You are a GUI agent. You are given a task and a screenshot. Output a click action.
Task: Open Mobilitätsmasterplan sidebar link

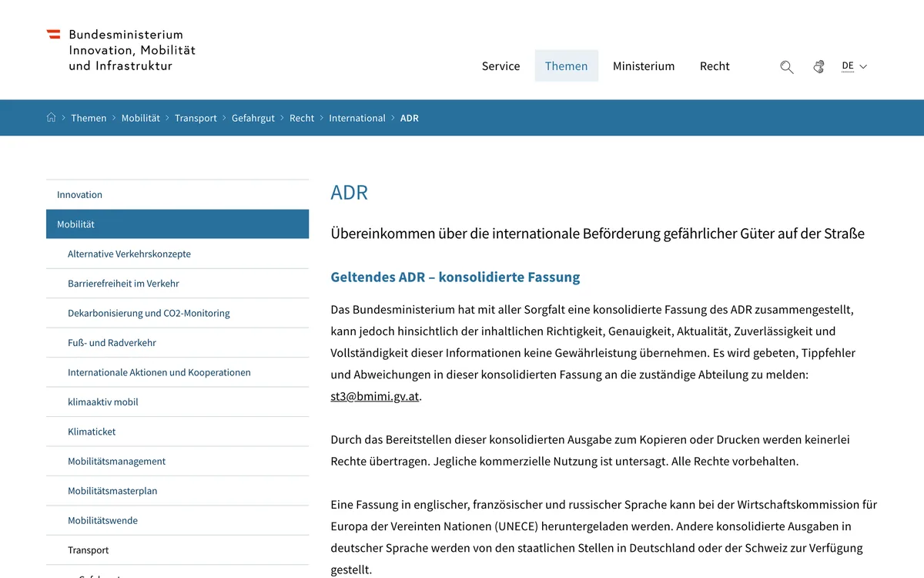177,492
